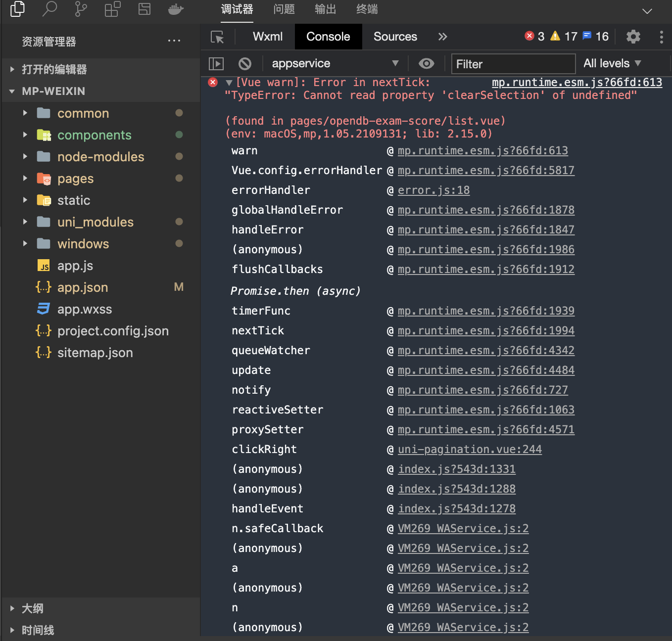
Task: Open the error.js:18 source link
Action: [x=433, y=190]
